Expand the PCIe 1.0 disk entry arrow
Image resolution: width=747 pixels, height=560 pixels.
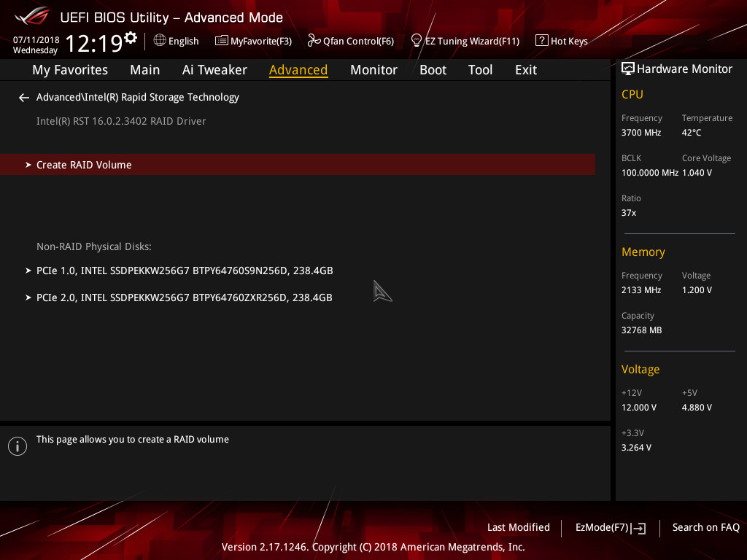tap(28, 271)
